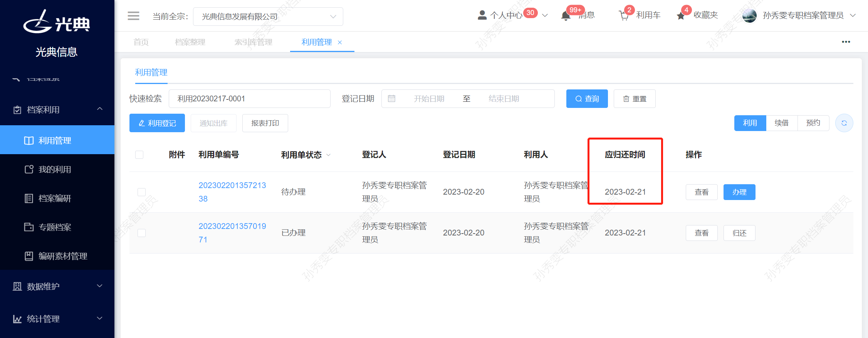Expand the 数据维护 menu chevron

point(100,286)
